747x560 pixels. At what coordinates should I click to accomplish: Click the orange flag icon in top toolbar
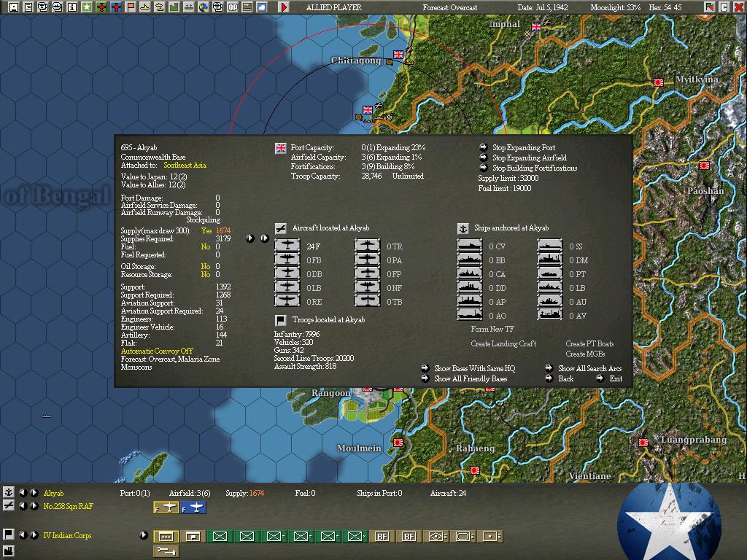click(x=130, y=7)
